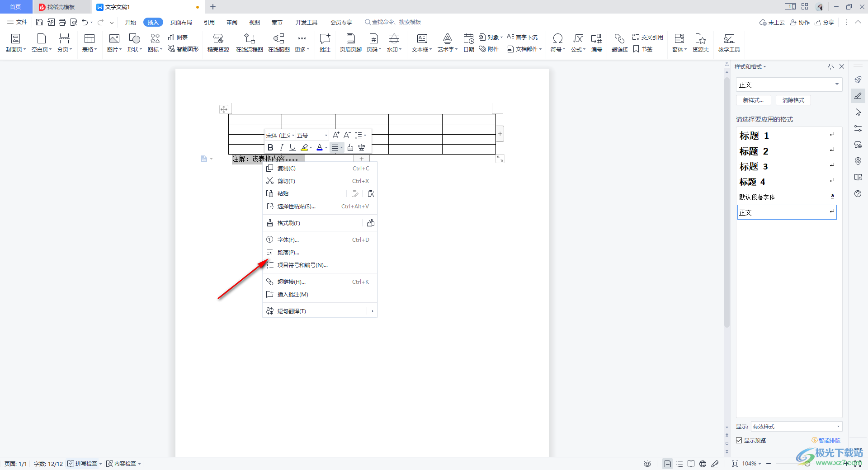Image resolution: width=868 pixels, height=470 pixels.
Task: Select 复制 from context menu
Action: [320, 168]
